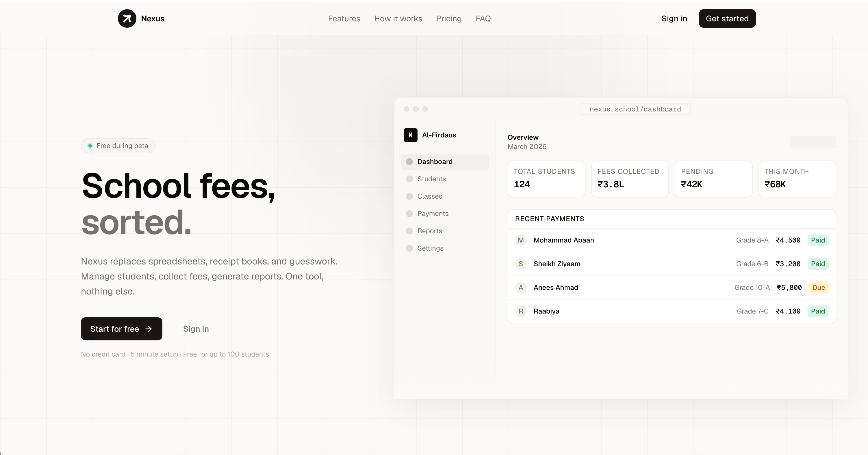Open the Pricing menu item
This screenshot has height=455, width=868.
pos(449,18)
